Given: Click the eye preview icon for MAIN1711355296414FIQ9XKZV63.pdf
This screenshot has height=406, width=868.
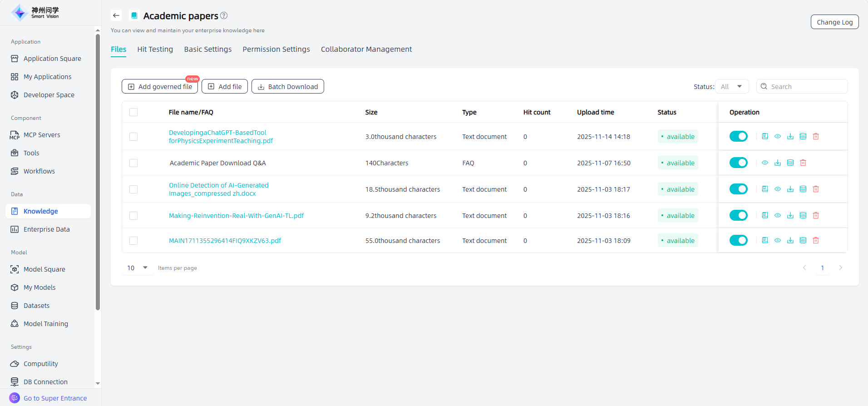Looking at the screenshot, I should click(777, 240).
